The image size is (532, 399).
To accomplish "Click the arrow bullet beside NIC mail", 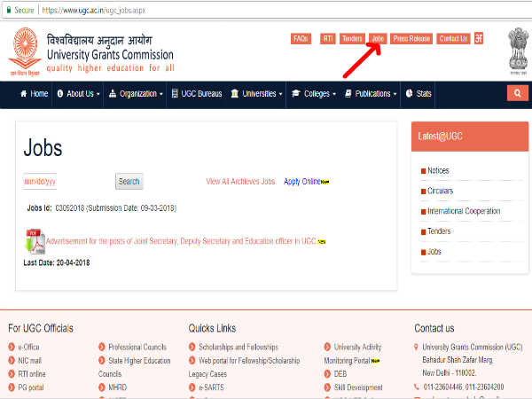I will coord(12,360).
